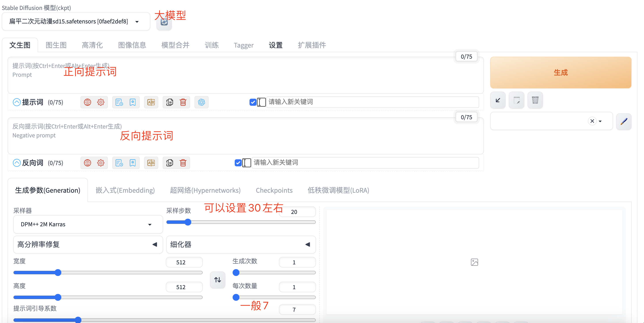Viewport: 644px width, 323px height.
Task: Click the notepad icon below 生成
Action: 516,100
